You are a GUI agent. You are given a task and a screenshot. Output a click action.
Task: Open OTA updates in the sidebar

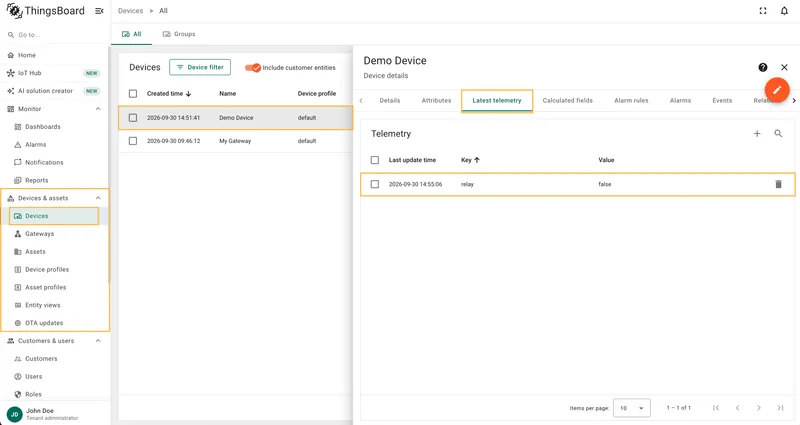(55, 323)
